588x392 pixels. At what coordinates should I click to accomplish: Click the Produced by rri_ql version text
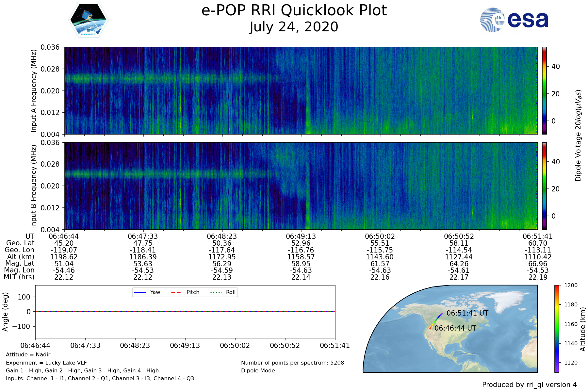click(x=529, y=385)
